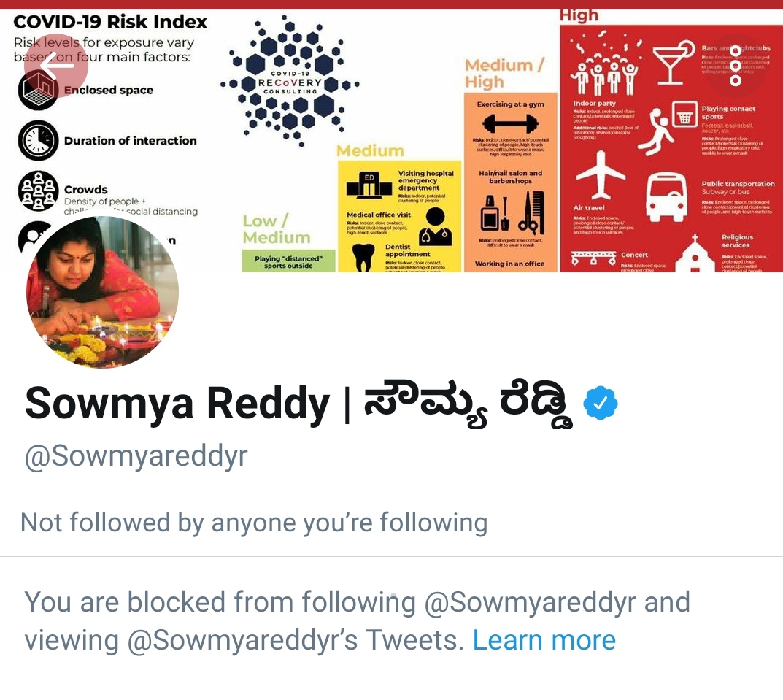The image size is (783, 700).
Task: Tap the Enclosed space icon in banner
Action: tap(38, 90)
